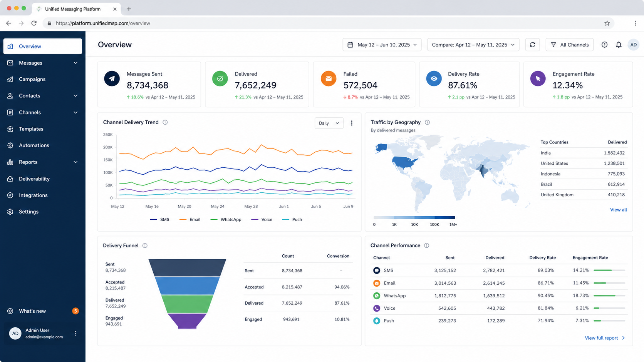The width and height of the screenshot is (644, 362).
Task: Click the help question mark icon
Action: coord(604,45)
